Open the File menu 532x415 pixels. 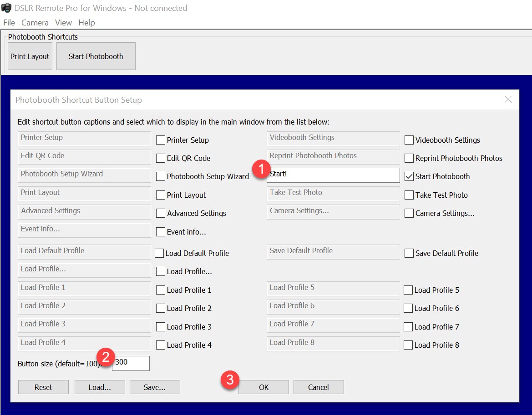tap(9, 23)
